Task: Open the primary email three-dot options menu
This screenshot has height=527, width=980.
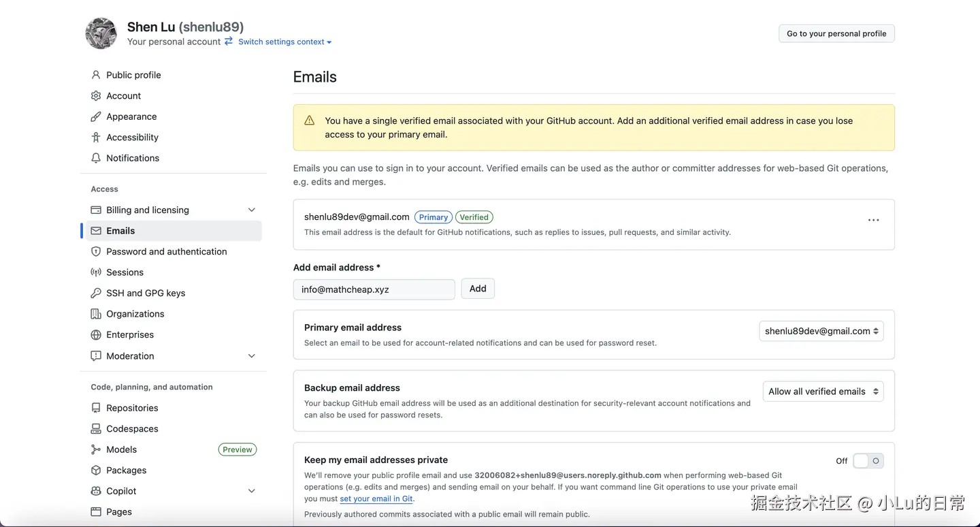Action: coord(873,221)
